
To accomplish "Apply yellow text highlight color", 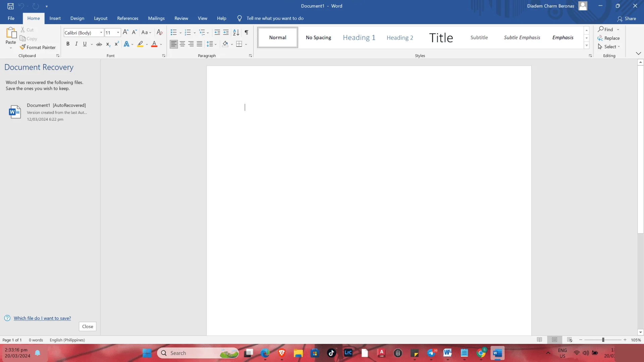I will (x=140, y=44).
